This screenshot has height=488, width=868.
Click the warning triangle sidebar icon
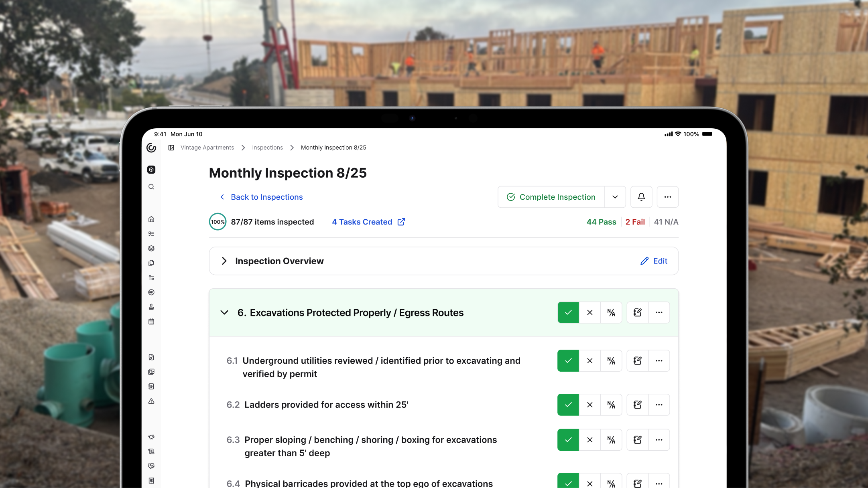151,401
